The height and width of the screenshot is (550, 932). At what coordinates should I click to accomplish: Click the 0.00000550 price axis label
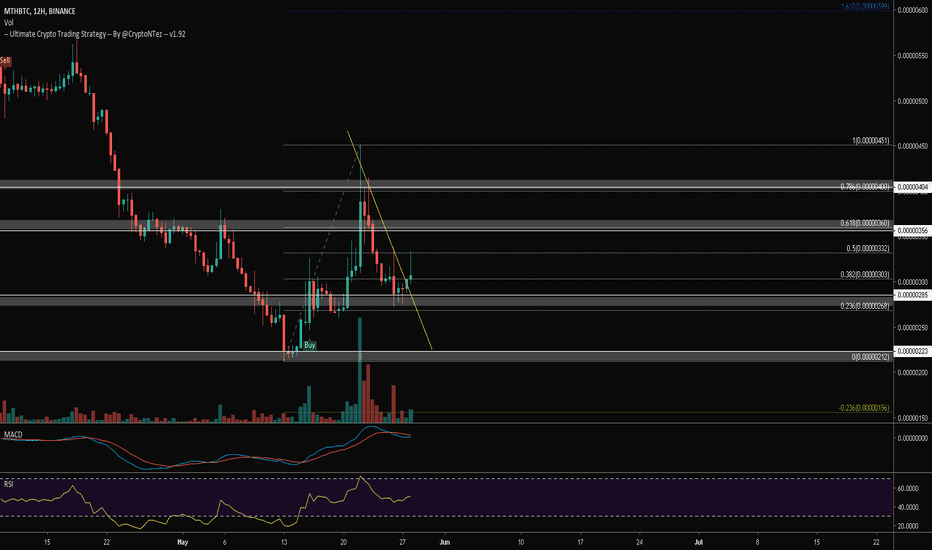912,56
